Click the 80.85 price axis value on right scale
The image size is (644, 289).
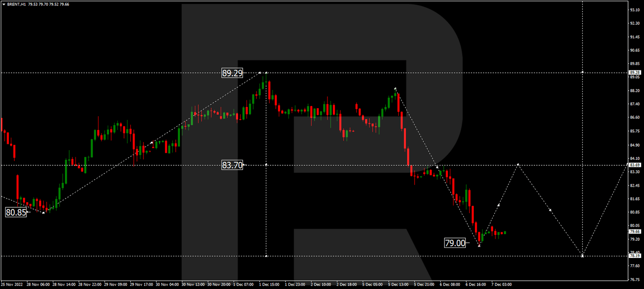[634, 212]
